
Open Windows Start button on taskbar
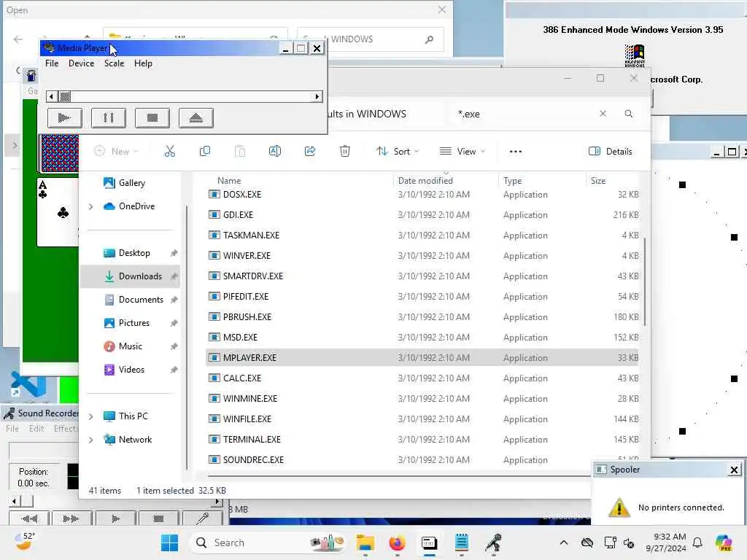[169, 542]
